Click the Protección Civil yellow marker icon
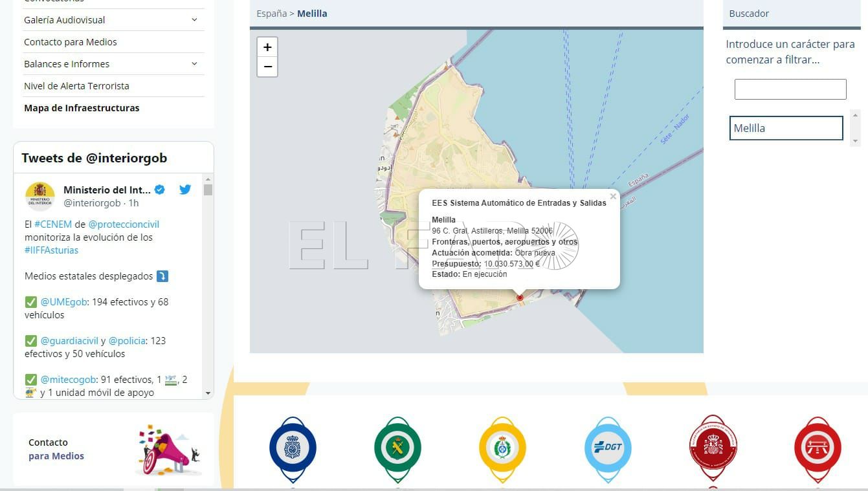 tap(503, 446)
